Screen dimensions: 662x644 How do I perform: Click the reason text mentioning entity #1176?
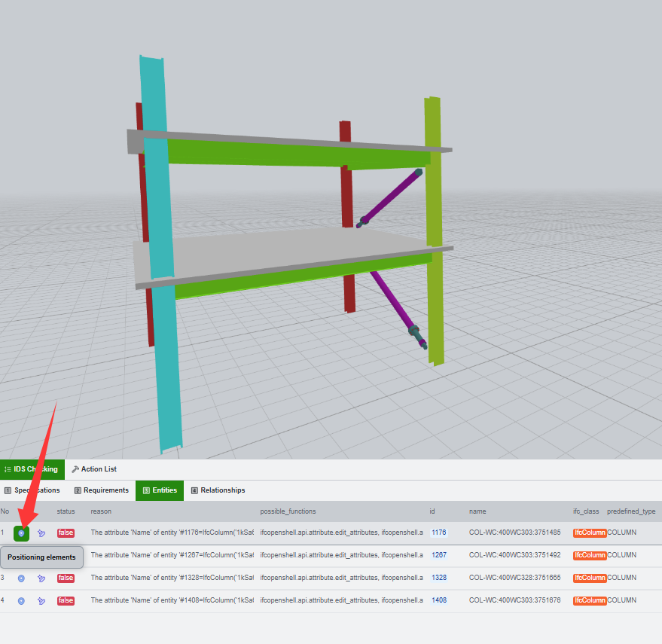pos(172,533)
